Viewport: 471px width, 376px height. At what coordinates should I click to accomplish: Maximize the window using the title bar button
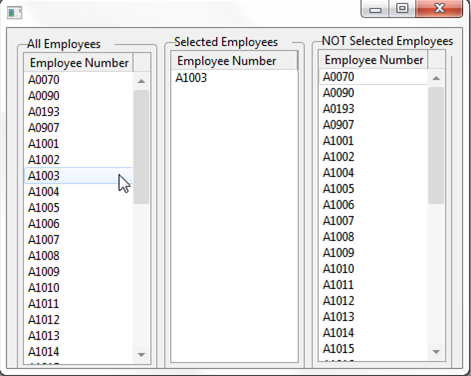pyautogui.click(x=402, y=8)
